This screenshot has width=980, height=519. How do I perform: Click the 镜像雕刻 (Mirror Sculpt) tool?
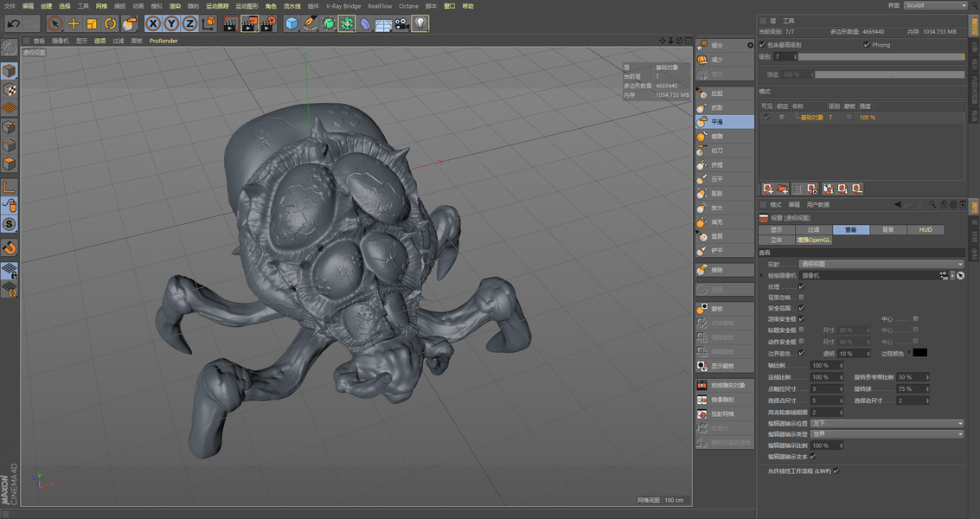[721, 400]
